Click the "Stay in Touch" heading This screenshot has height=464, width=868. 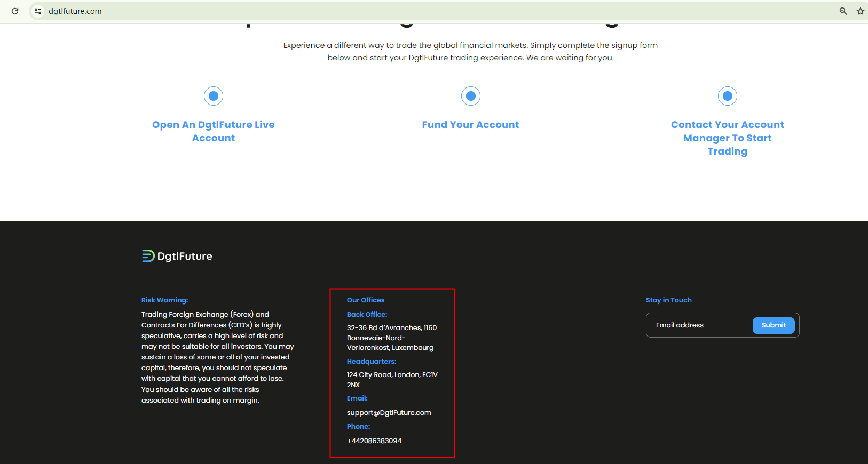coord(668,300)
